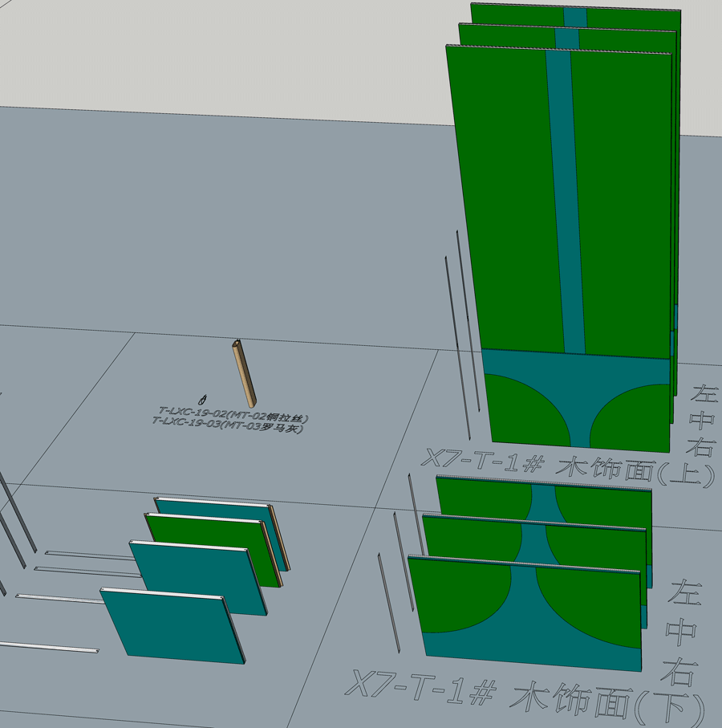This screenshot has height=728, width=722.
Task: Select the tan upright profile bar
Action: (243, 372)
